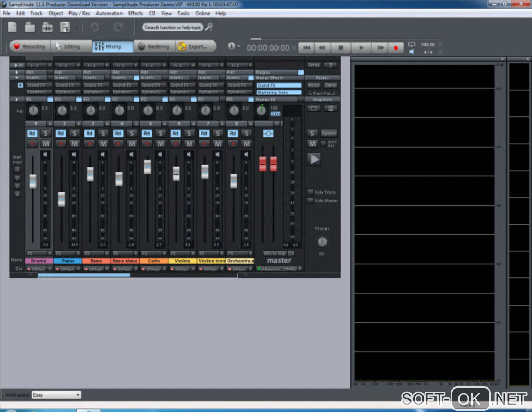This screenshot has height=412, width=532.
Task: Click the magnifier icon beside the search field
Action: (x=209, y=27)
